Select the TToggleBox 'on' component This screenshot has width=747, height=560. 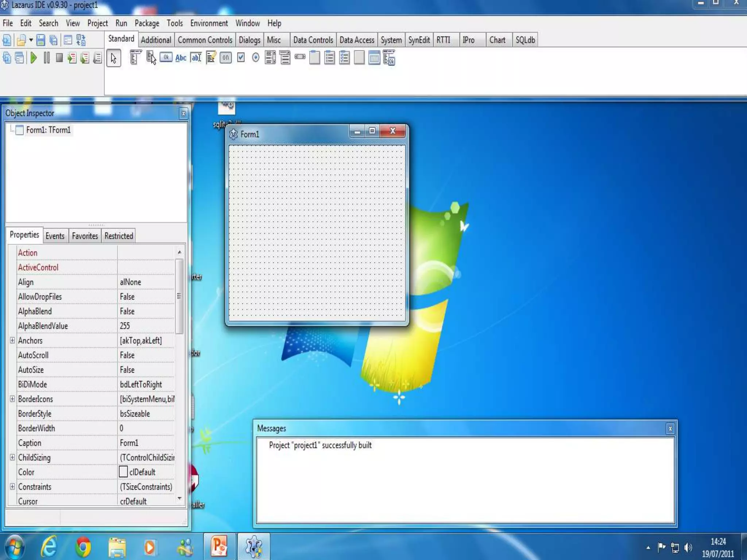point(226,58)
